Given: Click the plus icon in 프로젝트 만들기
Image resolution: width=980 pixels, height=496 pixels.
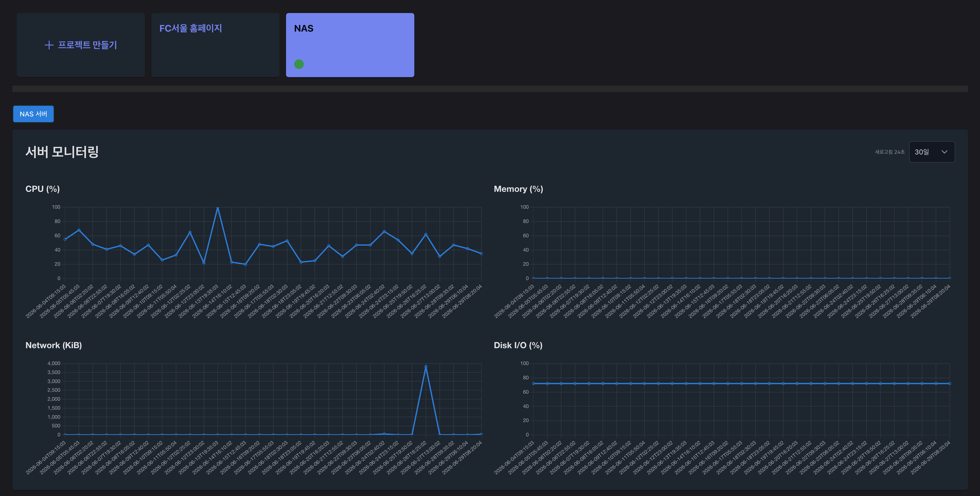Looking at the screenshot, I should tap(49, 45).
